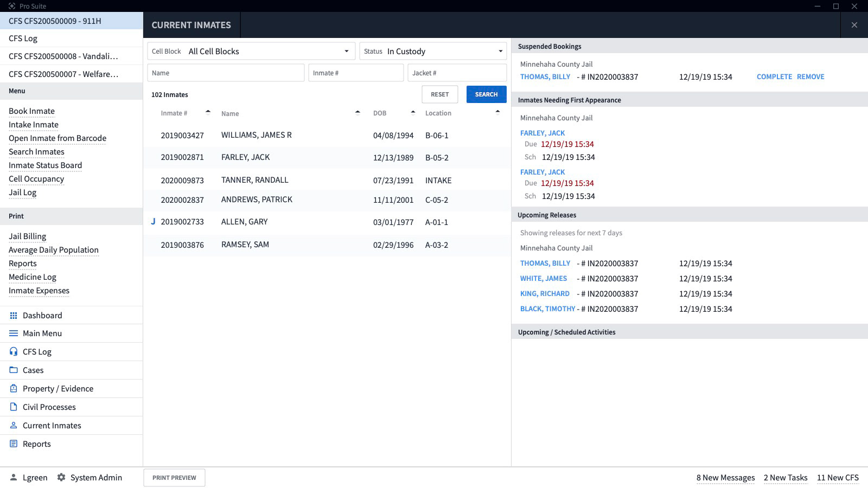Open CFS CFS200500007 Welfare tab
The height and width of the screenshot is (488, 868).
[71, 74]
